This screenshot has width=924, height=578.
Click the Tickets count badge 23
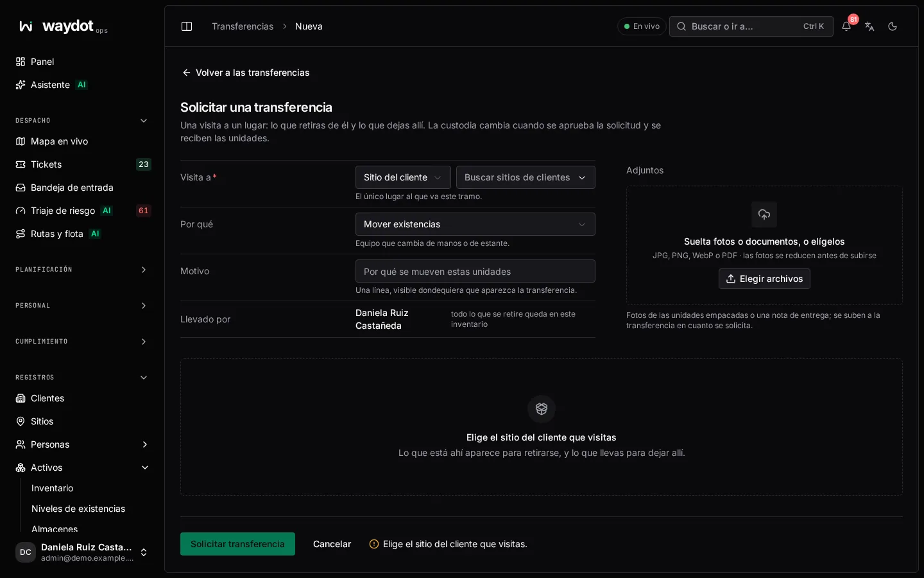coord(144,164)
